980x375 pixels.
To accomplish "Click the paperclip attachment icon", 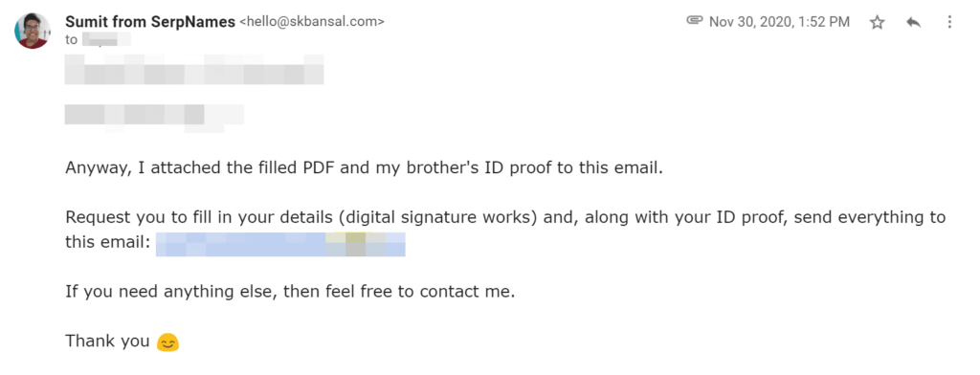I will pos(695,21).
